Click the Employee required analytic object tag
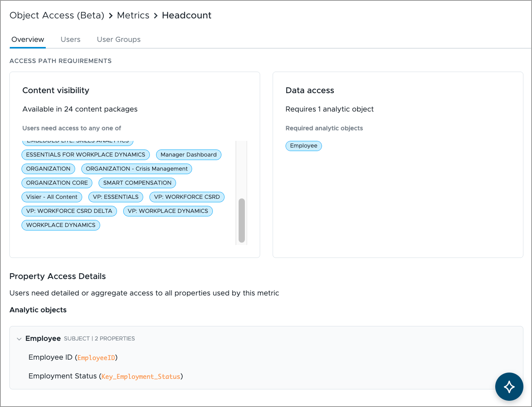 pyautogui.click(x=304, y=146)
